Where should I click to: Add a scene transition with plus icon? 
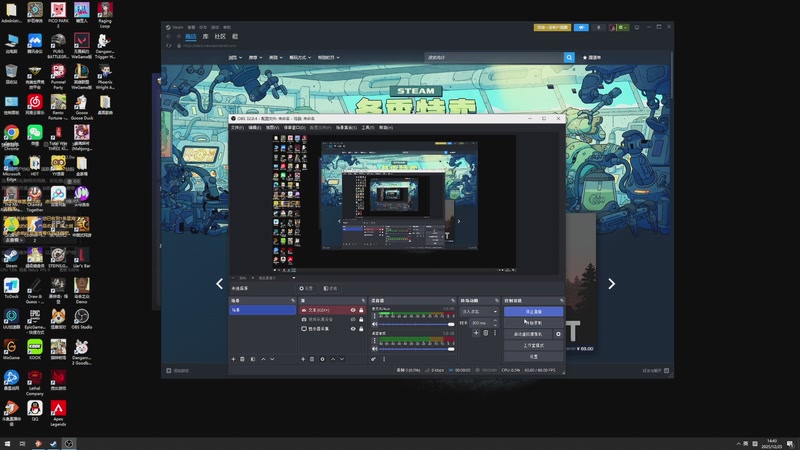click(x=476, y=333)
